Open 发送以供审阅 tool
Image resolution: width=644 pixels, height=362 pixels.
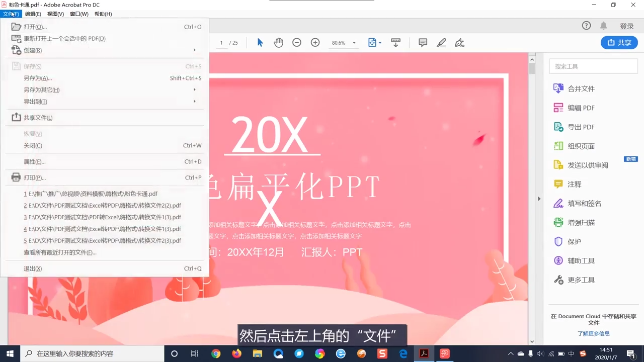[581, 165]
